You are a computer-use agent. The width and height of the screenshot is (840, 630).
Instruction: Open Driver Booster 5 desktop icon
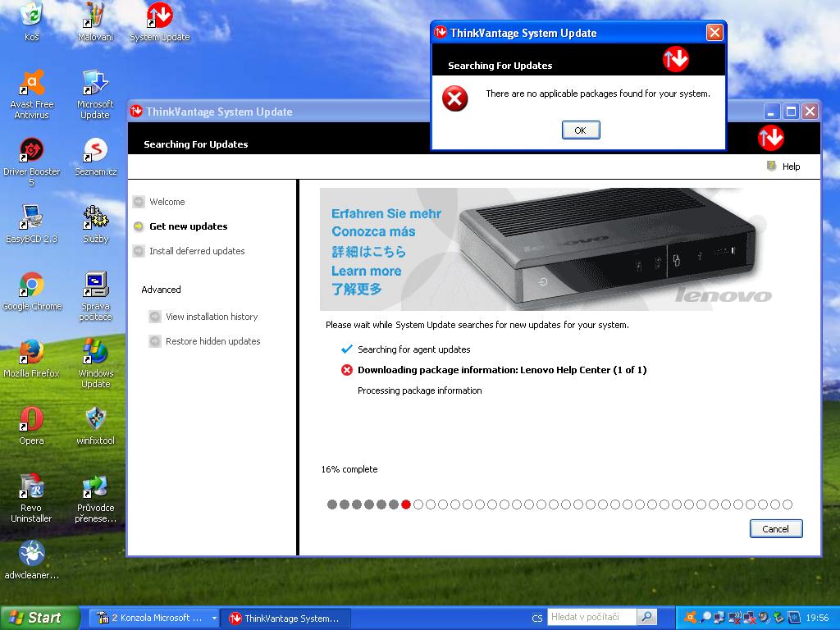(x=32, y=161)
